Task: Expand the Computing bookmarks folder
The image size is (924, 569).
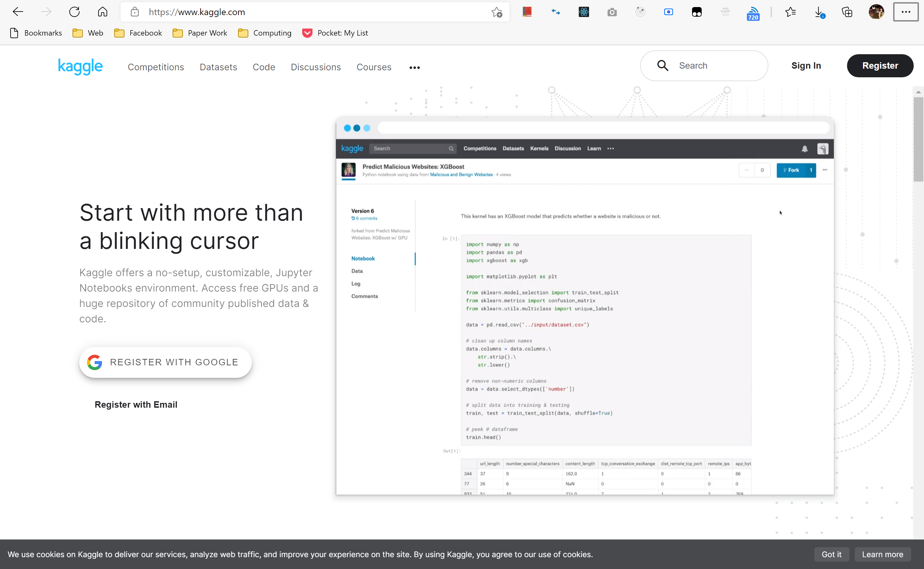Action: (x=265, y=33)
